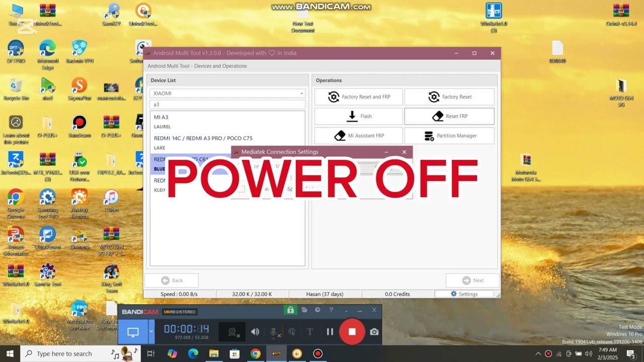This screenshot has height=362, width=644.
Task: Stop the Bandicam recording
Action: click(x=352, y=332)
